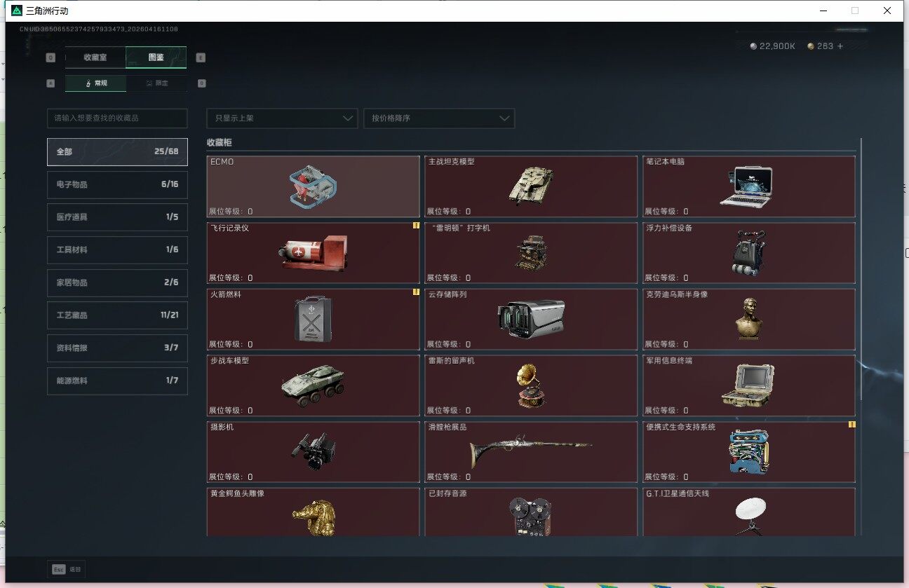Select the 限定 sub-tab
Image resolution: width=909 pixels, height=588 pixels.
coord(156,83)
